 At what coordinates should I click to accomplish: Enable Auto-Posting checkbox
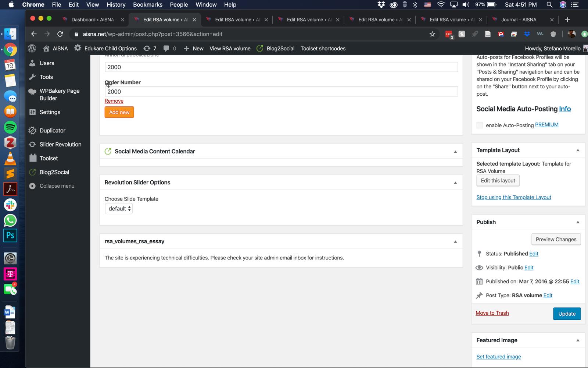pyautogui.click(x=480, y=125)
